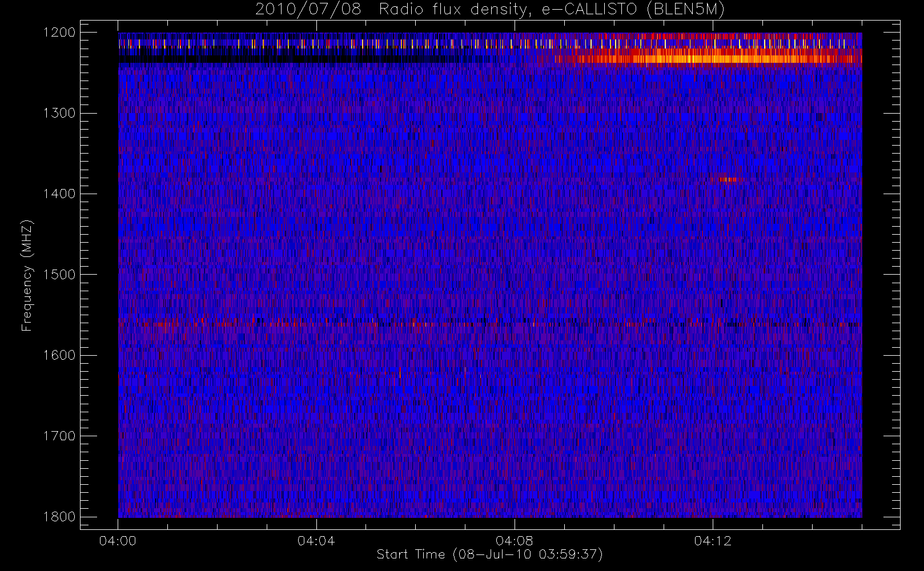Click the 1700 frequency tick label
The width and height of the screenshot is (924, 571).
pos(59,436)
